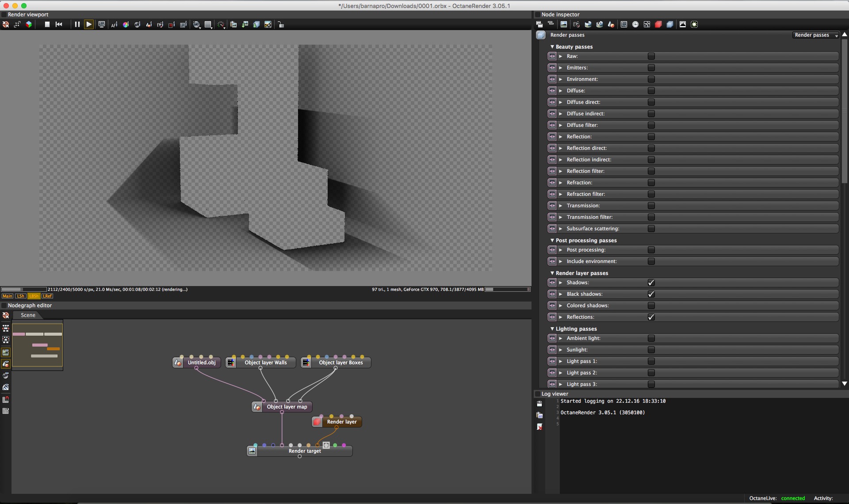Click the Object layer map node
849x504 pixels.
point(287,407)
